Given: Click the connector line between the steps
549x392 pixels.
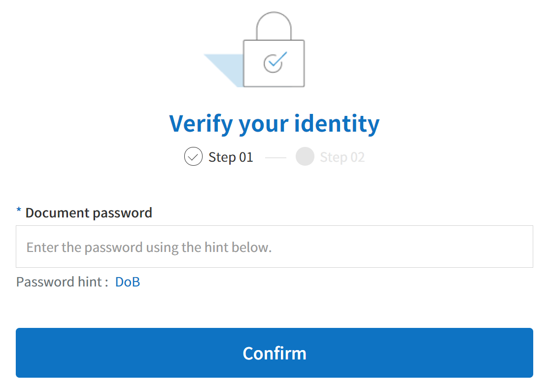Looking at the screenshot, I should click(x=275, y=158).
